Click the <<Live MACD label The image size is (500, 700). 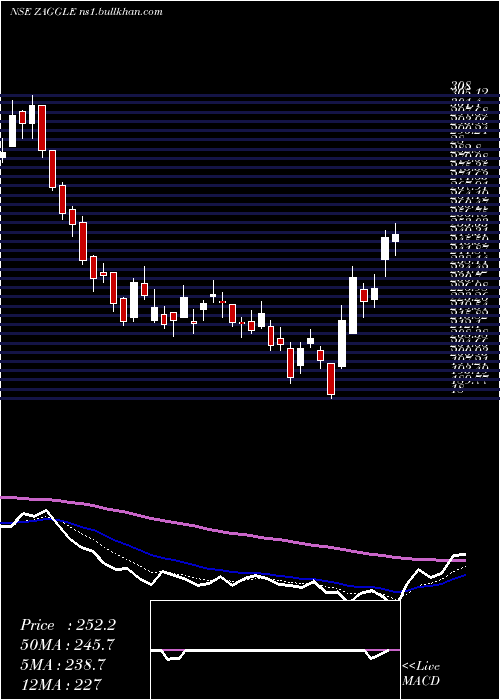pos(421,674)
